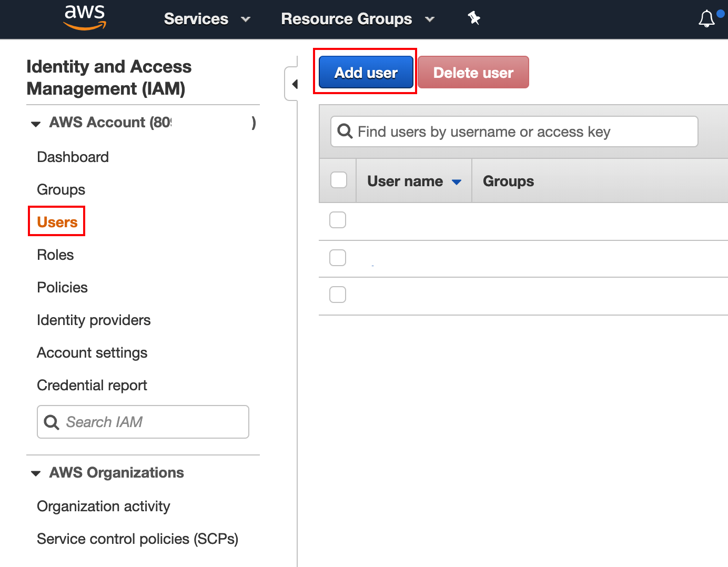Open the Credential report link
Image resolution: width=728 pixels, height=567 pixels.
tap(92, 386)
